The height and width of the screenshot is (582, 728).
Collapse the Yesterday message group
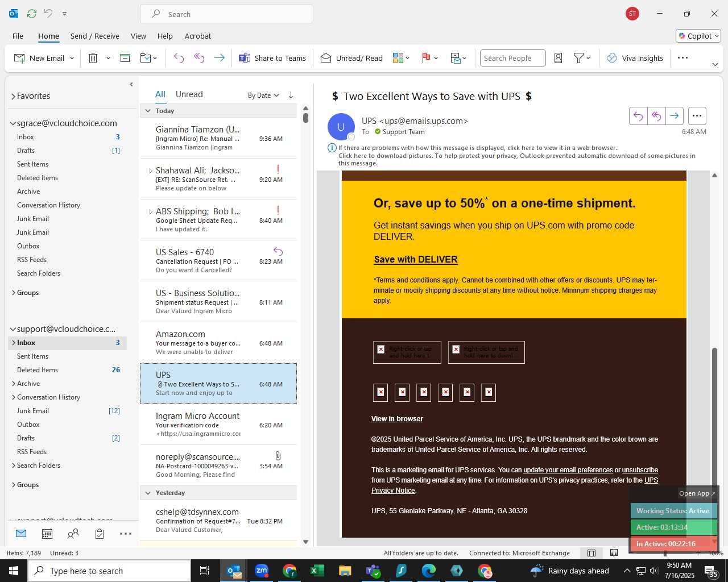point(148,493)
